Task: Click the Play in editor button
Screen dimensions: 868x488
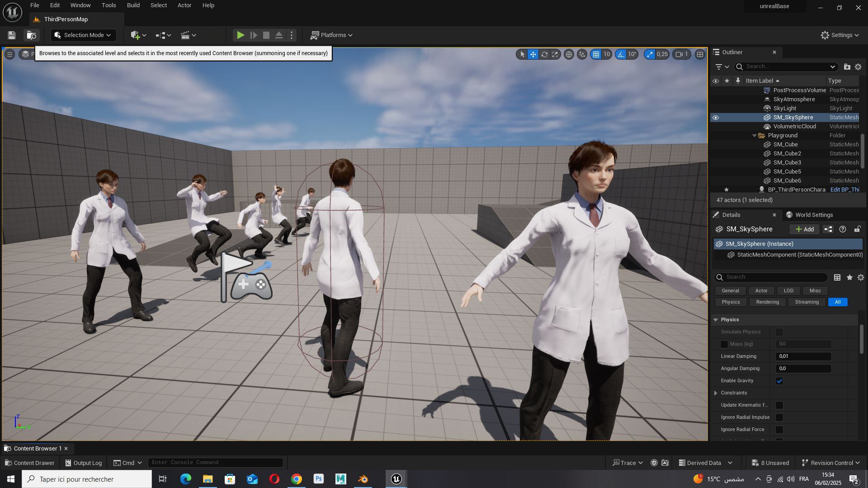Action: point(241,35)
